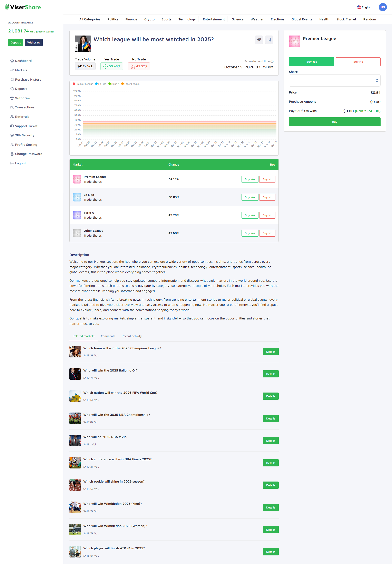Click the Dashboard home icon in sidebar
This screenshot has height=564, width=392.
click(12, 61)
